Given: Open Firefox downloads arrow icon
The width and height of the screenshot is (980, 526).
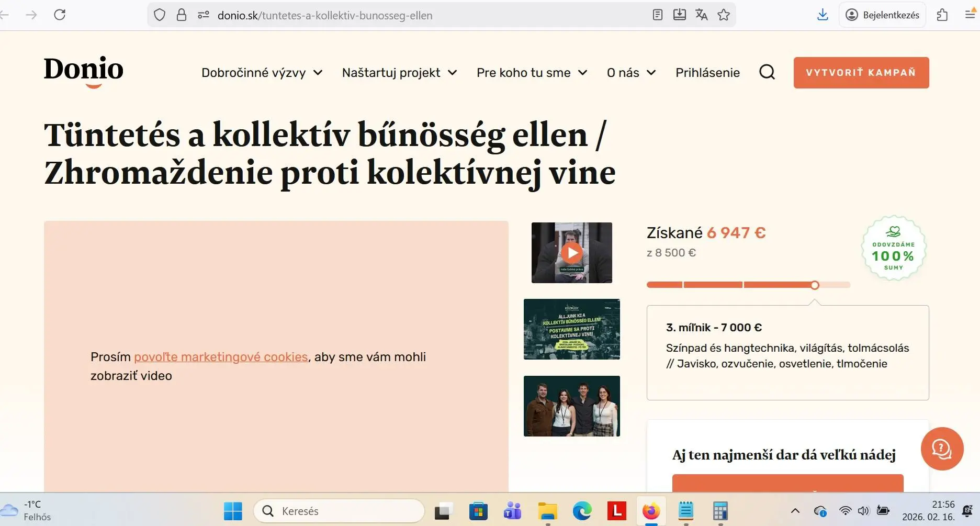Looking at the screenshot, I should point(823,15).
